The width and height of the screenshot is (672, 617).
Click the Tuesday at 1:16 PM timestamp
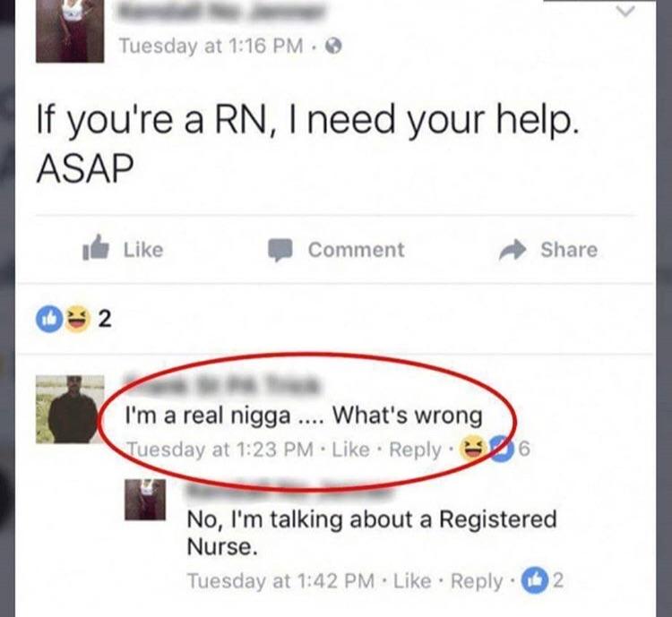point(211,46)
